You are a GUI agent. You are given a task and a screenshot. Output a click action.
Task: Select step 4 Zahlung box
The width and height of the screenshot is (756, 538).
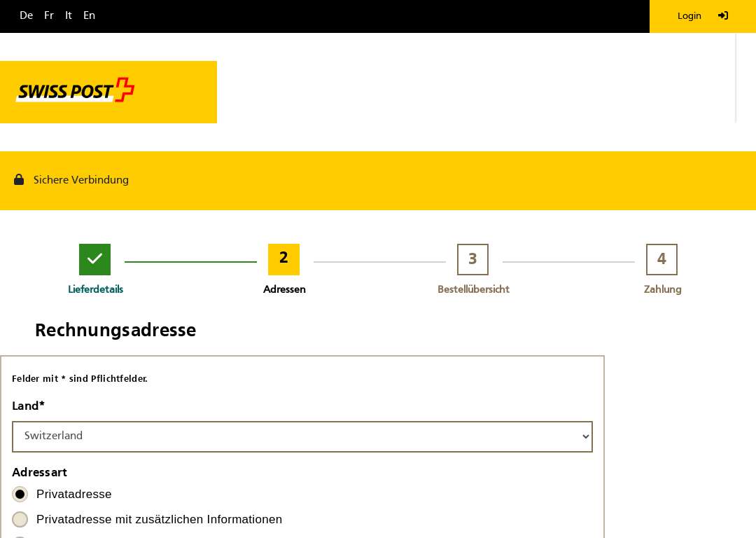pos(661,260)
